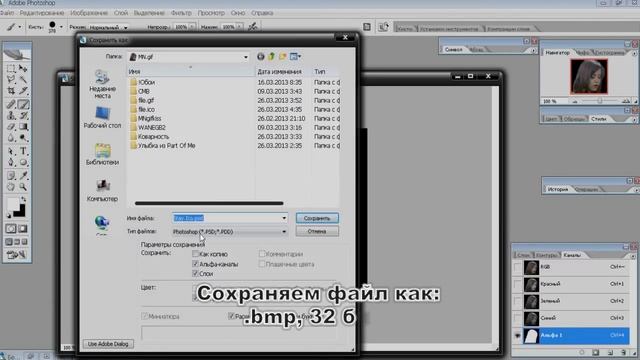
Task: Uncheck the Слои checkbox
Action: [x=195, y=273]
